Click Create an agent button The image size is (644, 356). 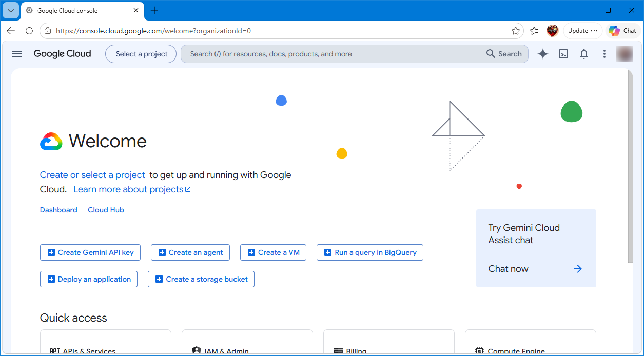click(190, 252)
